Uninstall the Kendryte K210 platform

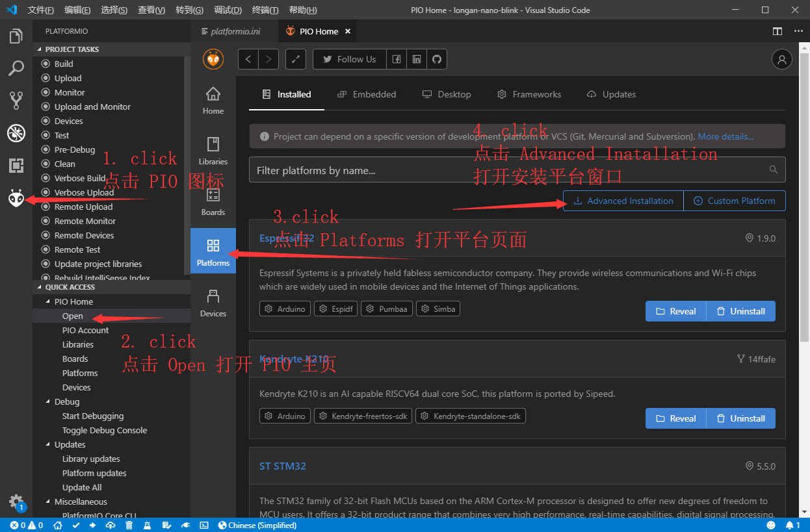(741, 418)
